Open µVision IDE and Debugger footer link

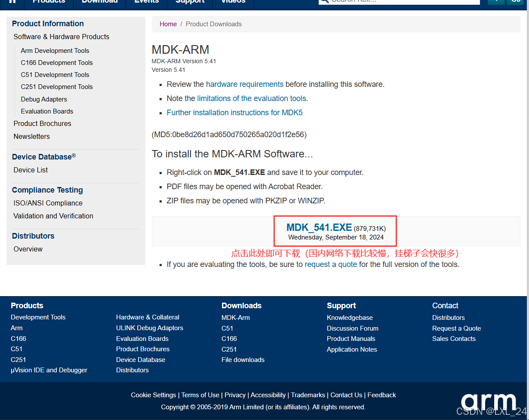coord(49,370)
